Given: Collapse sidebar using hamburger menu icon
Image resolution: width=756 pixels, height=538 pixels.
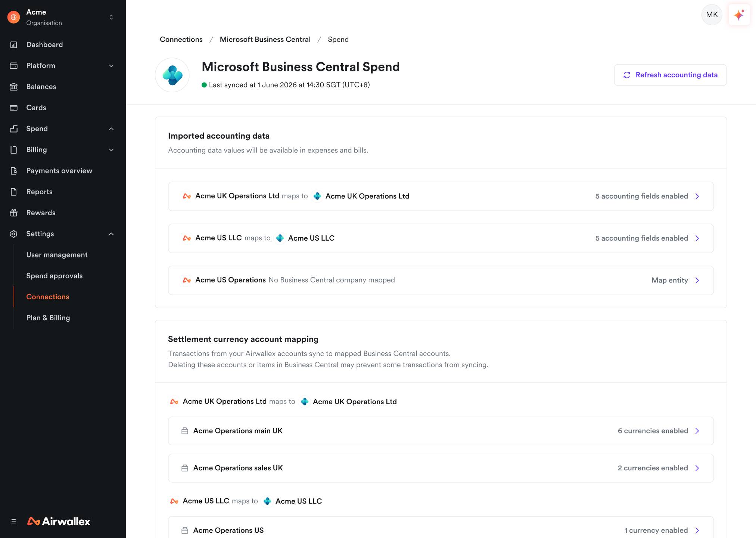Looking at the screenshot, I should [14, 521].
